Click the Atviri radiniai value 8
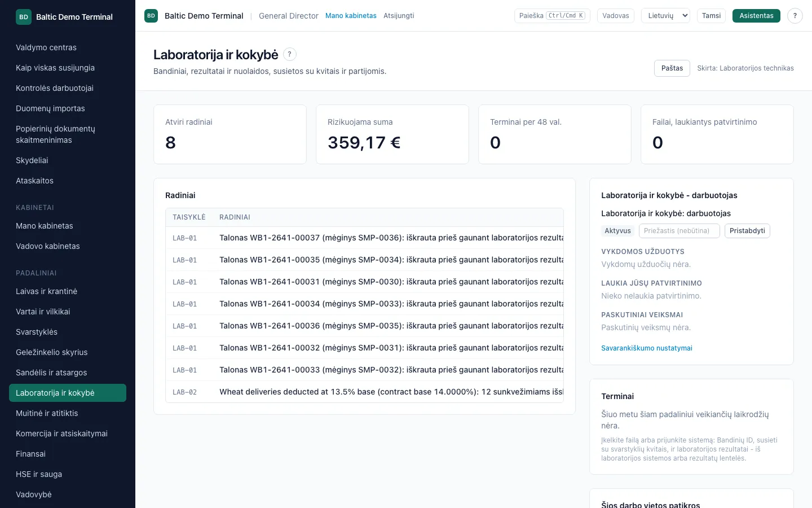The image size is (812, 508). pos(170,143)
